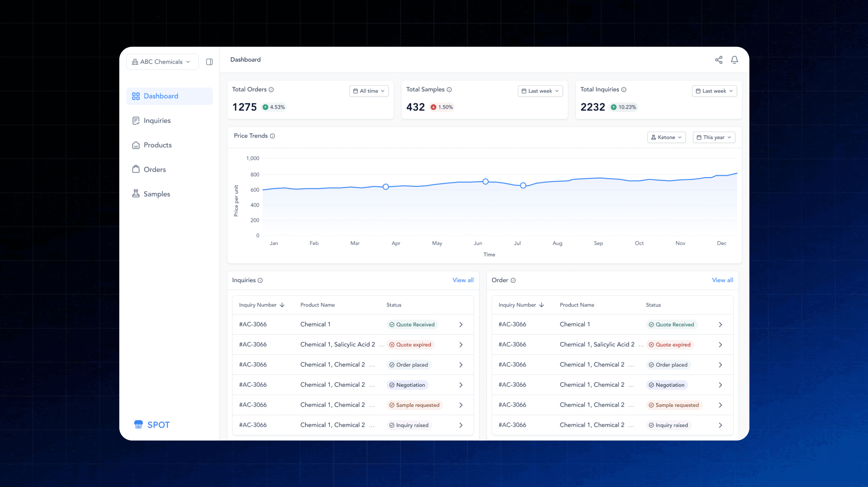Viewport: 868px width, 487px height.
Task: Open Ketone product dropdown
Action: pyautogui.click(x=667, y=137)
